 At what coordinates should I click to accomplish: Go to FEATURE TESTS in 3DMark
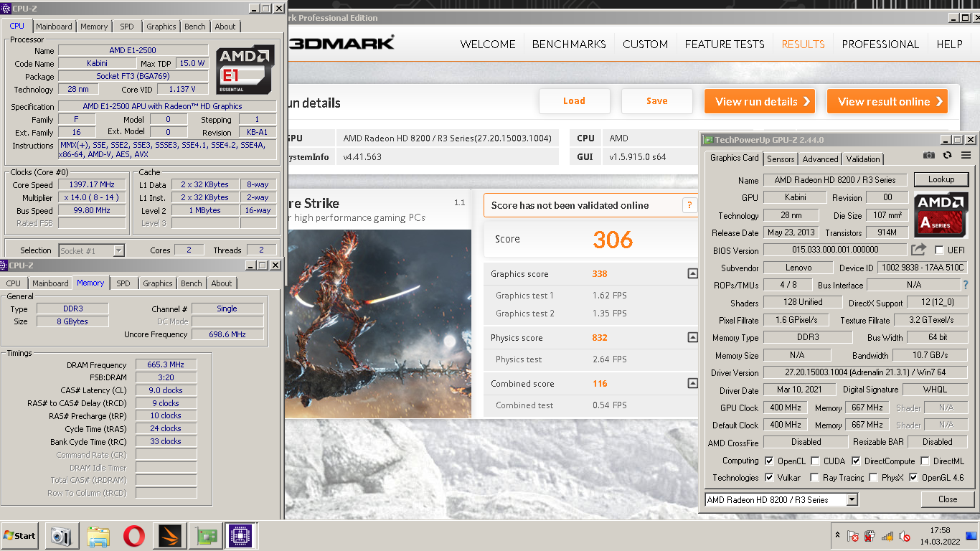(725, 44)
